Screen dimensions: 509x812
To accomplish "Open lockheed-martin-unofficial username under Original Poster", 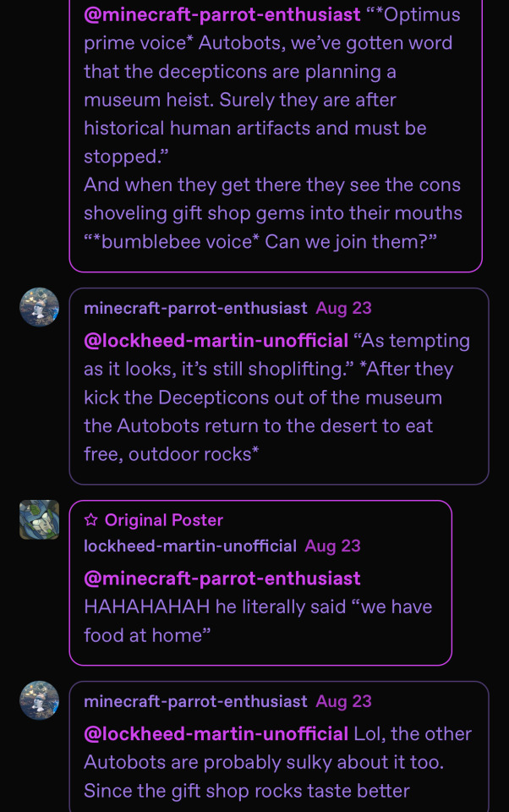I will [x=189, y=546].
